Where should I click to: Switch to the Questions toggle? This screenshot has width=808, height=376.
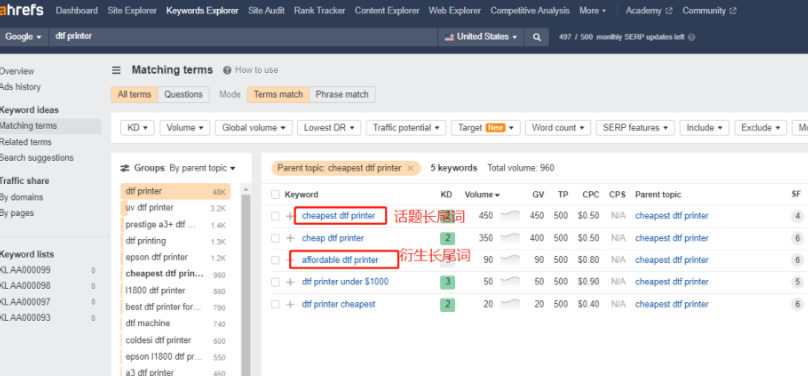pyautogui.click(x=183, y=94)
